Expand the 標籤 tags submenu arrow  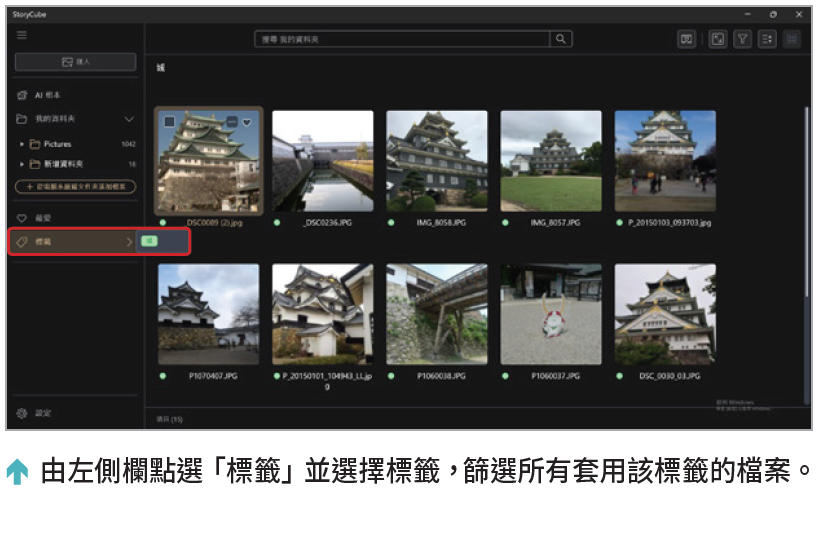coord(129,241)
